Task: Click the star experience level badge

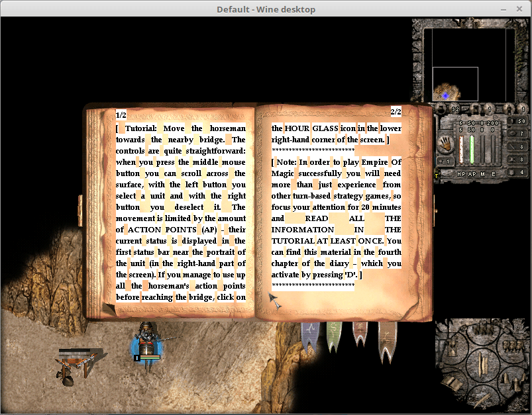Action: (x=444, y=161)
